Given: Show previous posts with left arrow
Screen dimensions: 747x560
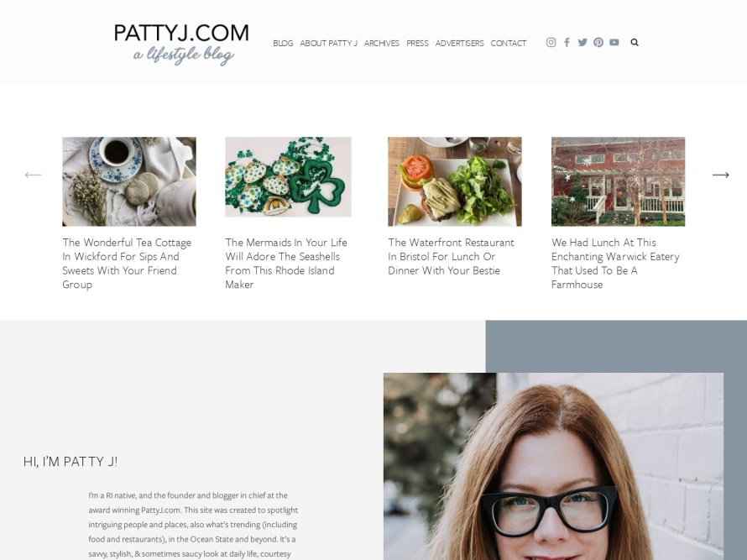Looking at the screenshot, I should 33,175.
